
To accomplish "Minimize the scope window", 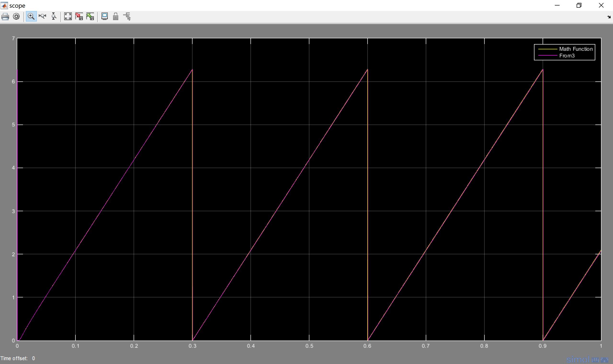I will click(557, 6).
